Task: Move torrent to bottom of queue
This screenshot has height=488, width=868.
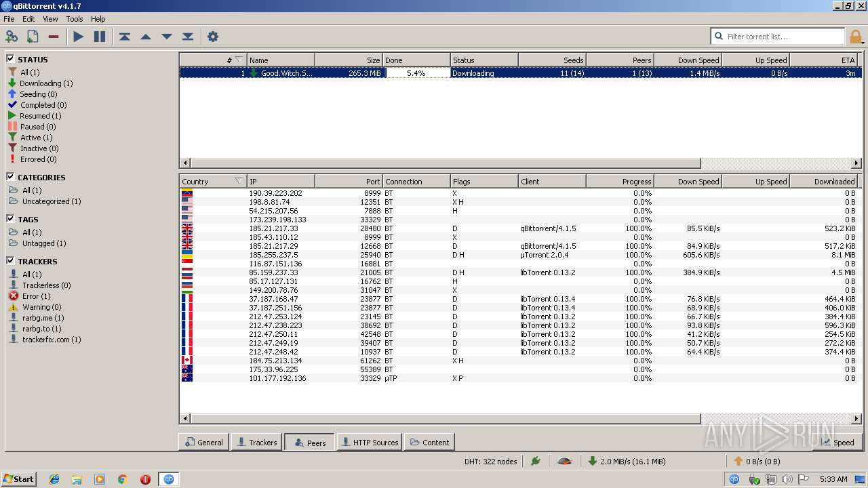Action: [188, 37]
